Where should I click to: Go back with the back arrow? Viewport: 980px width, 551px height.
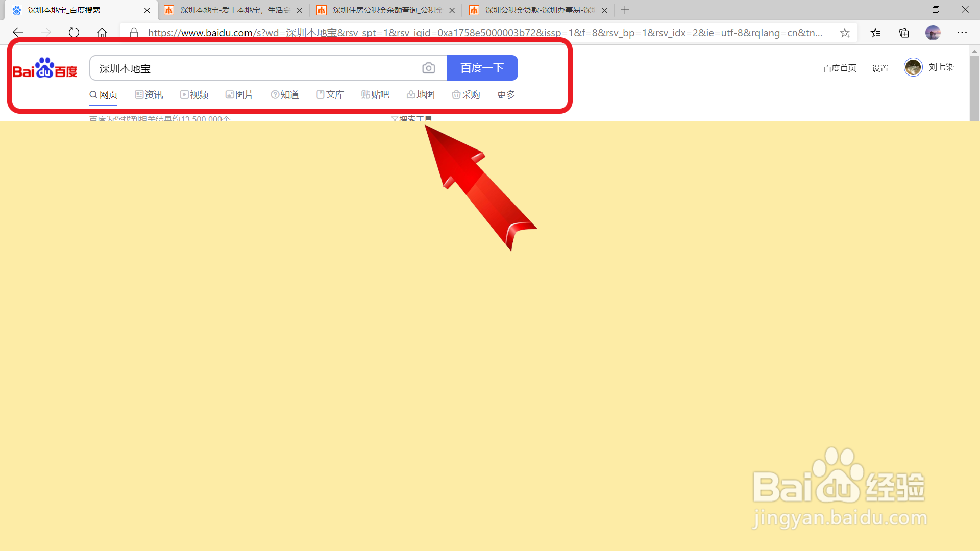click(x=18, y=33)
